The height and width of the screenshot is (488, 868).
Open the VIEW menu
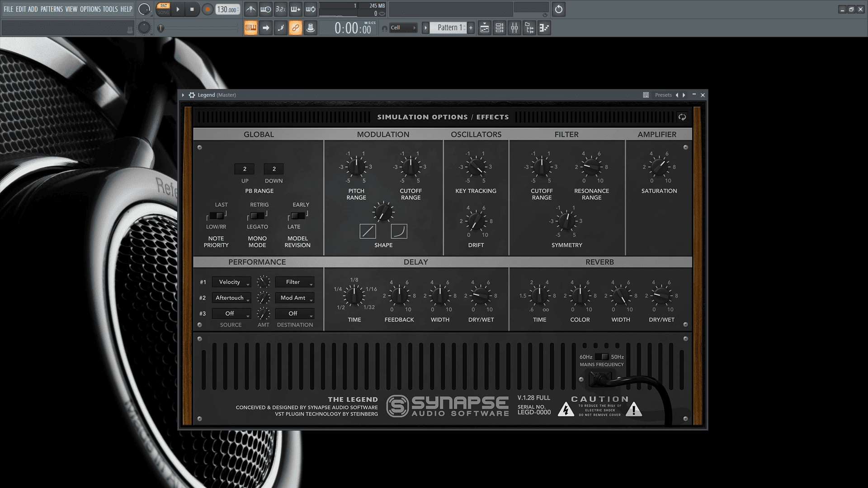[71, 9]
